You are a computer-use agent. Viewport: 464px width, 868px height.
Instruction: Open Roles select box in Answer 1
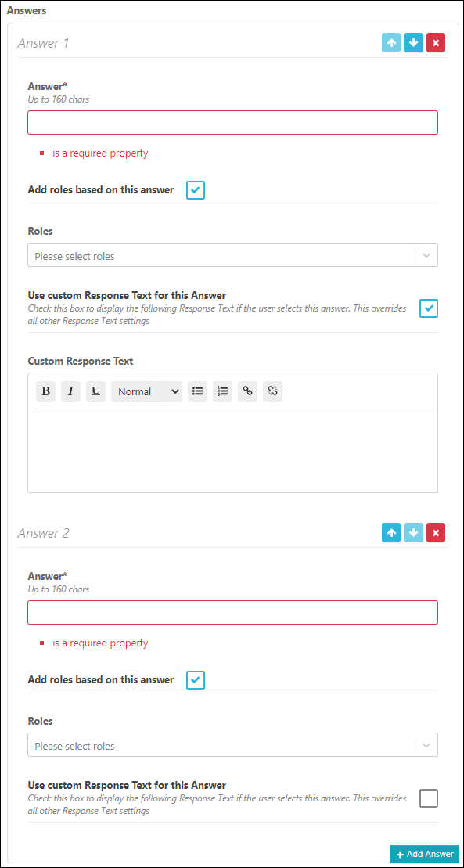click(232, 256)
